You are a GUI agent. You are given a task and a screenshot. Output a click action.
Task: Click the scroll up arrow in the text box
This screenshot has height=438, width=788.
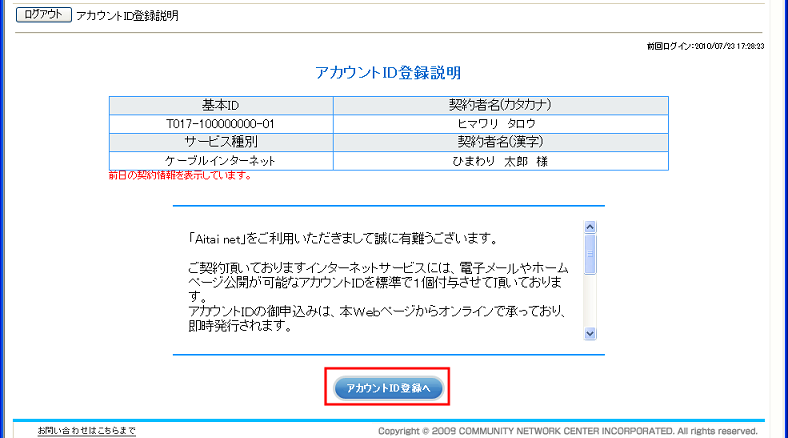tap(589, 227)
